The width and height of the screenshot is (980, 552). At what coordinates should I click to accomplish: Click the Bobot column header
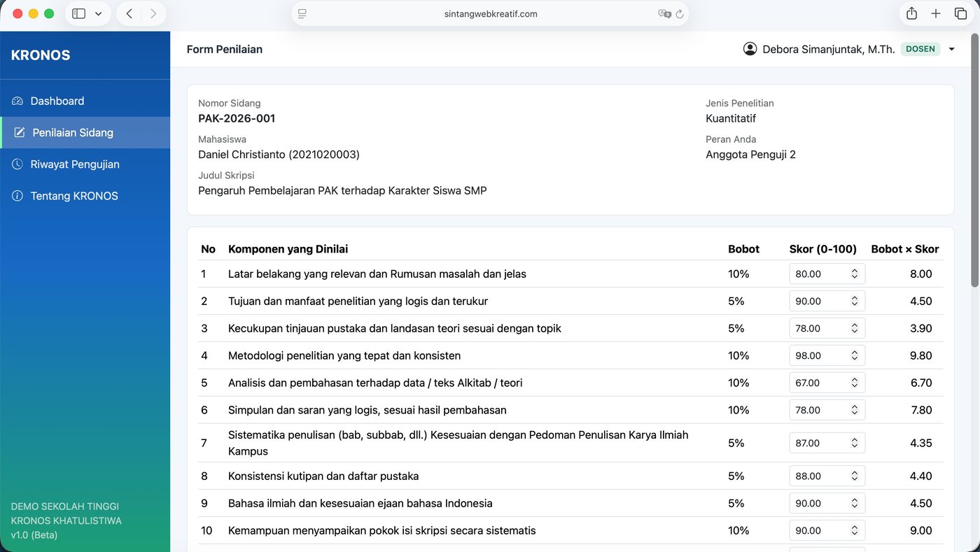(743, 249)
